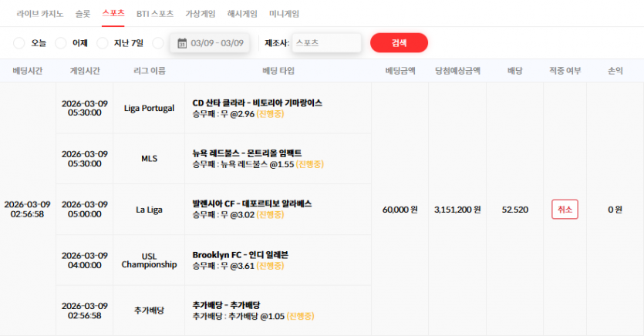Screen dimensions: 644x336
Task: Switch to the 슬롯 tab
Action: (83, 14)
